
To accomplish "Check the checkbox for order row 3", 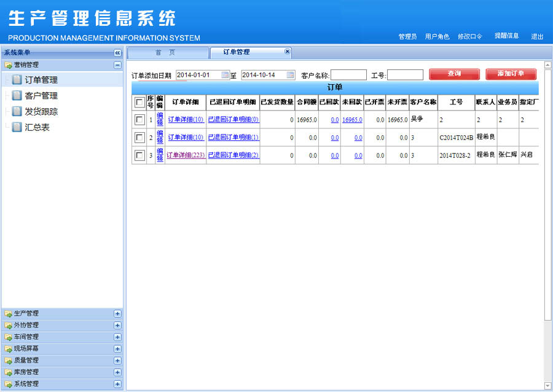I will [139, 155].
